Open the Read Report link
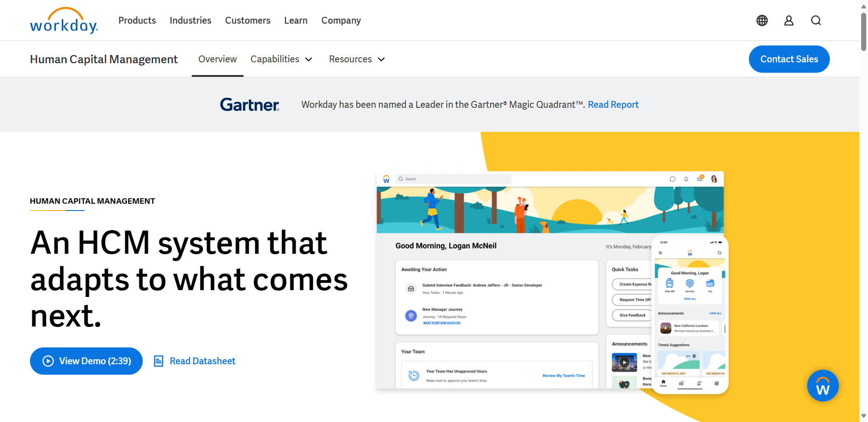Viewport: 868px width, 422px height. (x=613, y=105)
